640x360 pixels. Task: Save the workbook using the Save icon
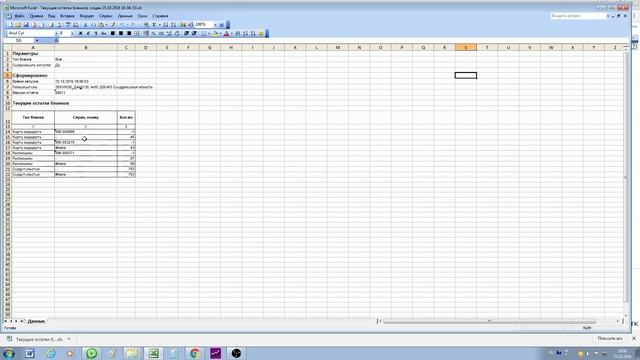[x=26, y=25]
